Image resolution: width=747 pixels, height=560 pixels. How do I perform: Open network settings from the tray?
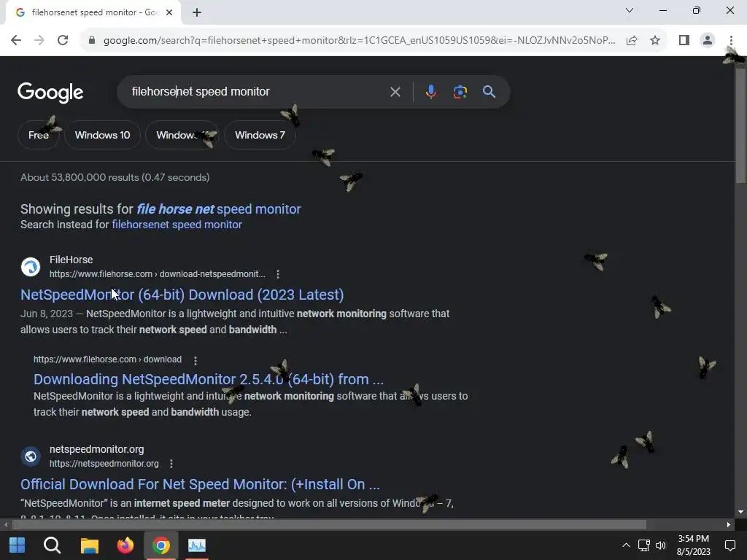coord(643,545)
